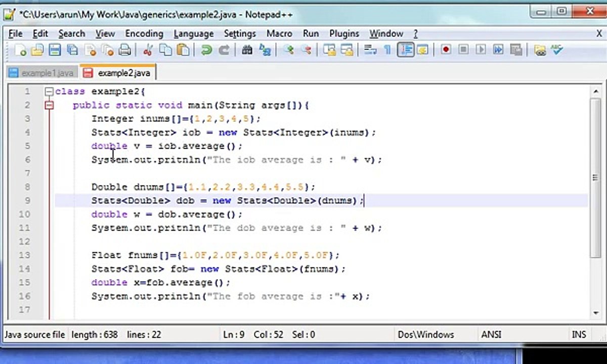607x364 pixels.
Task: Click the vertical scrollbar down arrow
Action: [x=595, y=312]
